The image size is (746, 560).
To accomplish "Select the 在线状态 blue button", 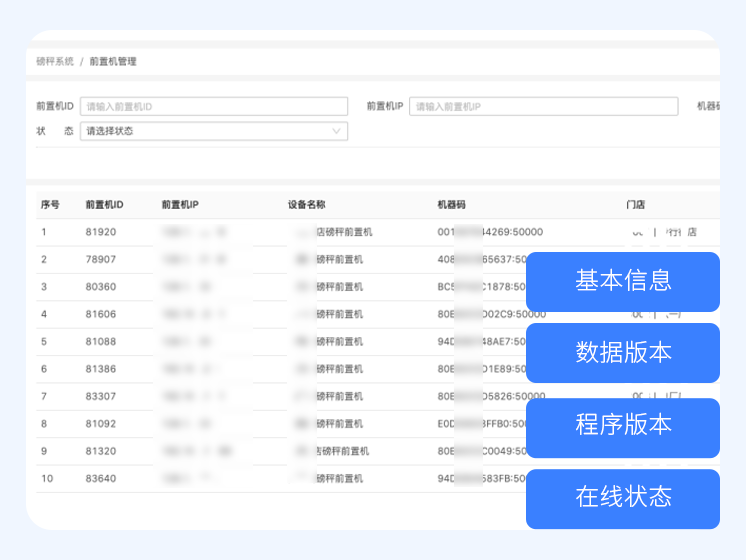I will tap(622, 498).
